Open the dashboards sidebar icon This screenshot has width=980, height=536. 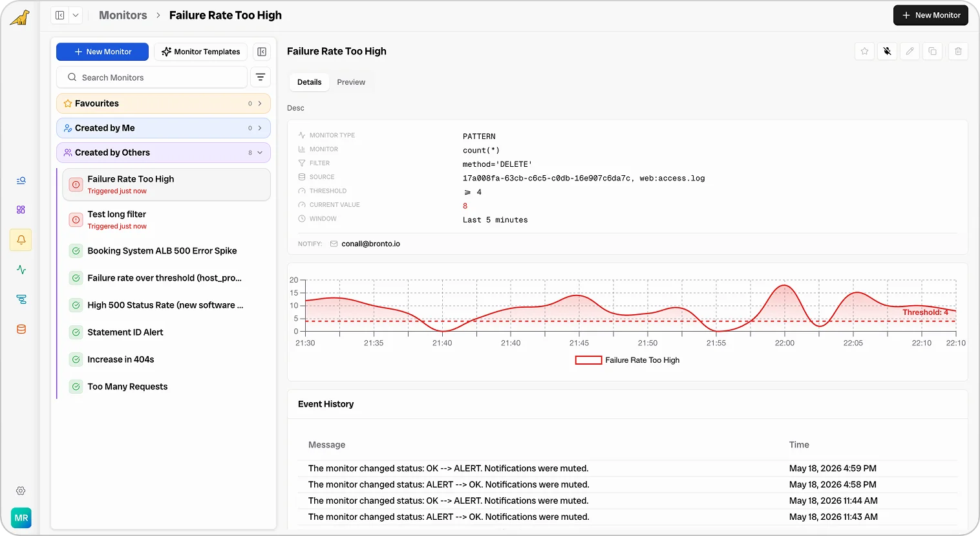tap(21, 209)
